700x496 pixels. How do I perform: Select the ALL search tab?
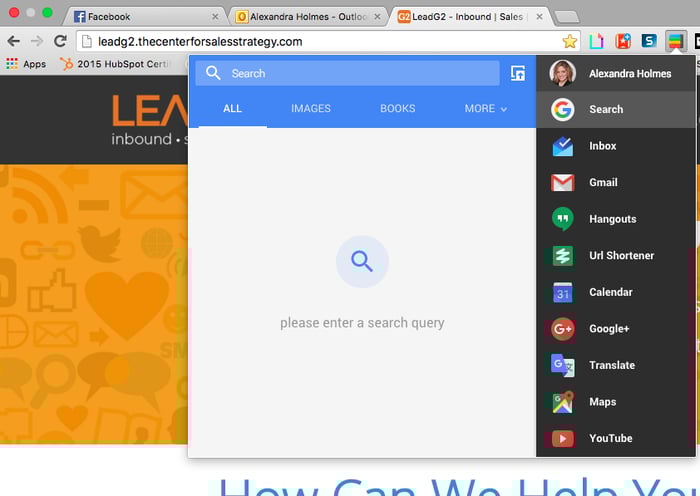pyautogui.click(x=232, y=109)
